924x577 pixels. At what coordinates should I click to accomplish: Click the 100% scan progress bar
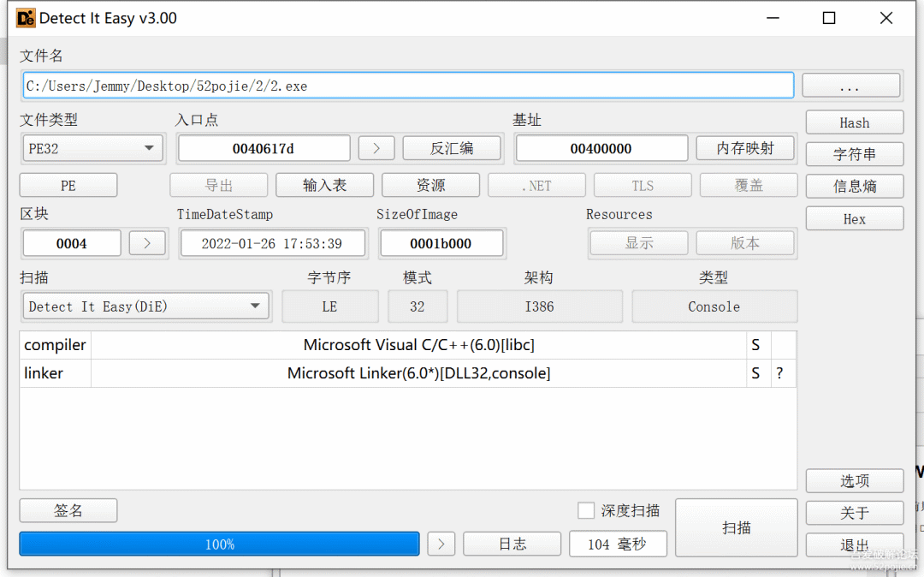click(219, 544)
